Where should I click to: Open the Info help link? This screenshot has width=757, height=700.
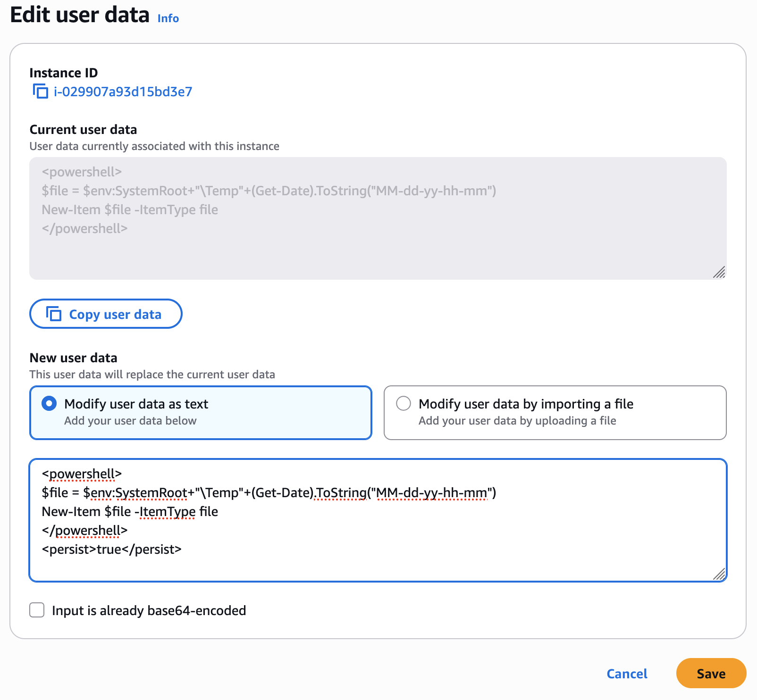tap(168, 18)
